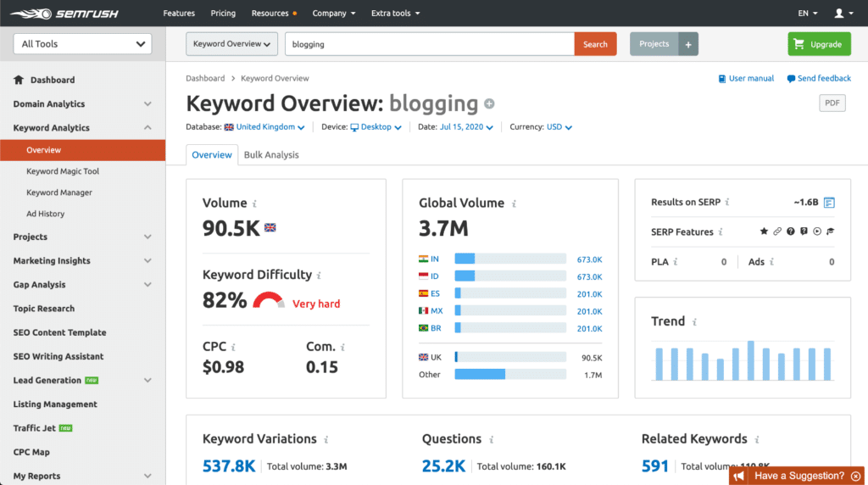
Task: Click Dashboard breadcrumb link
Action: (x=205, y=79)
